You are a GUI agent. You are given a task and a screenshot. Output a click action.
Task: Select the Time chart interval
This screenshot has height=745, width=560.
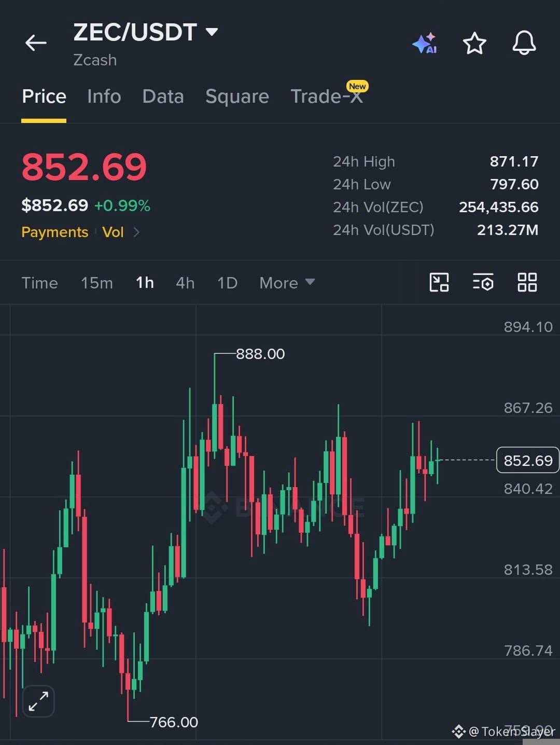pyautogui.click(x=39, y=283)
